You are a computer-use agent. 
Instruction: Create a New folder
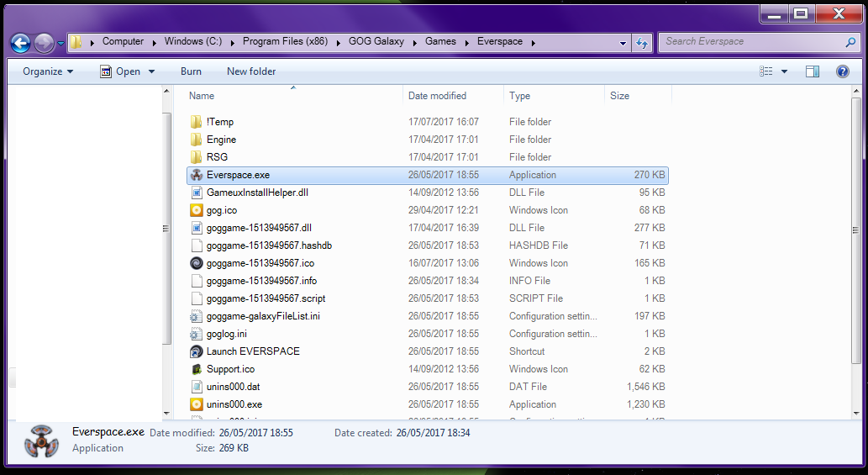point(251,71)
